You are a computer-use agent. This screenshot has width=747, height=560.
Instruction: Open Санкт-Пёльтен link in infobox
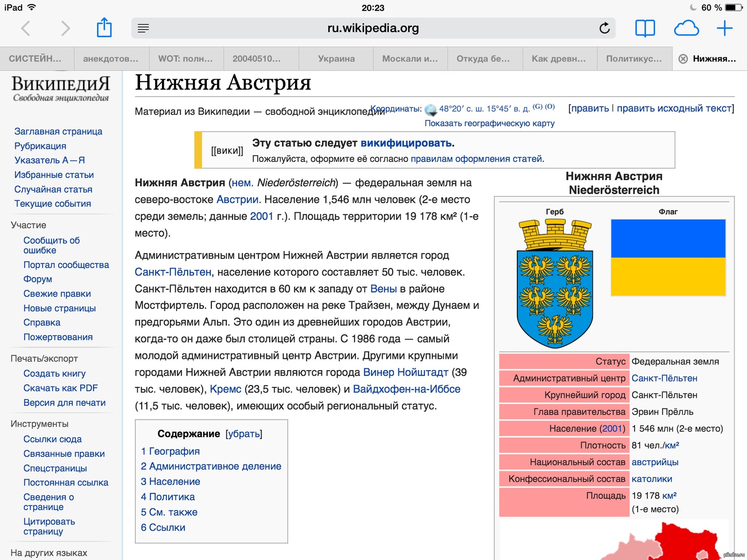(x=664, y=378)
